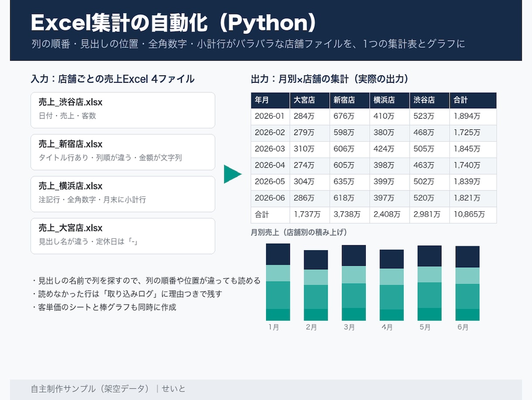Screen dimensions: 532x400
Task: Click the 2月 axis label
Action: [311, 327]
